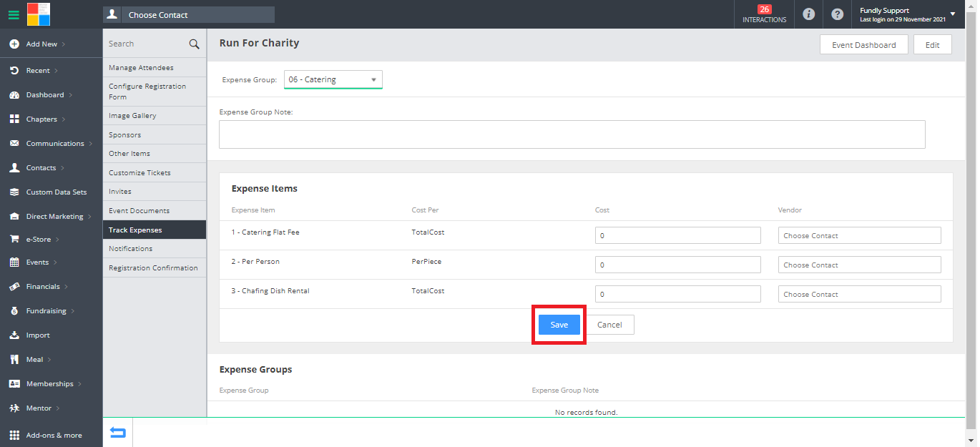
Task: Click the e-Store cart icon
Action: click(x=14, y=240)
